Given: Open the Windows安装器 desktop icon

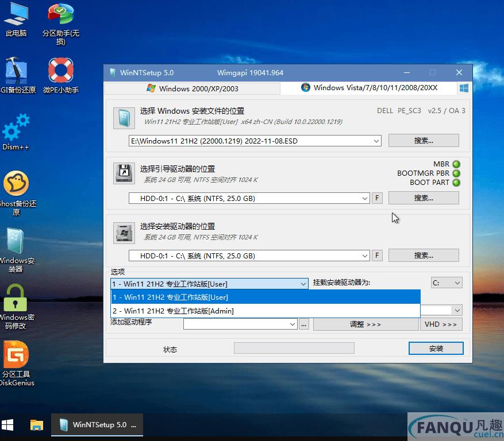Looking at the screenshot, I should (x=16, y=250).
